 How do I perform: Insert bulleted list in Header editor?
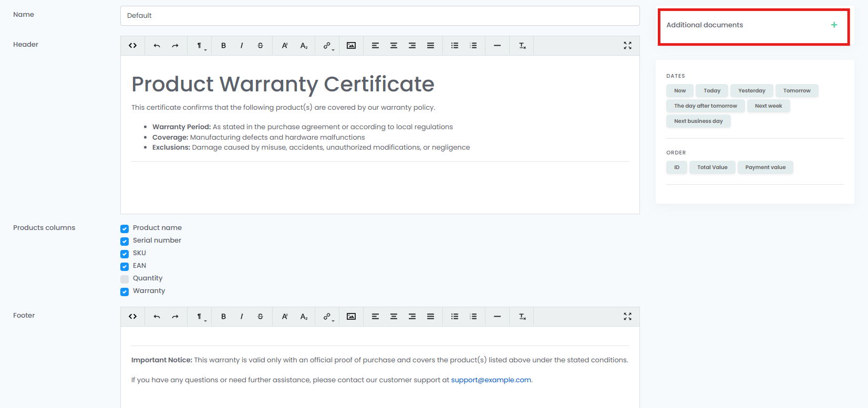pyautogui.click(x=454, y=46)
